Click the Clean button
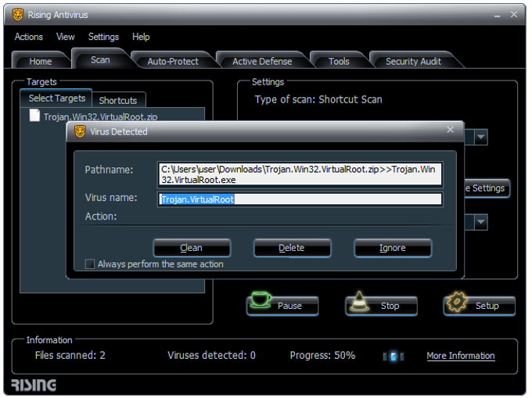 pyautogui.click(x=192, y=248)
